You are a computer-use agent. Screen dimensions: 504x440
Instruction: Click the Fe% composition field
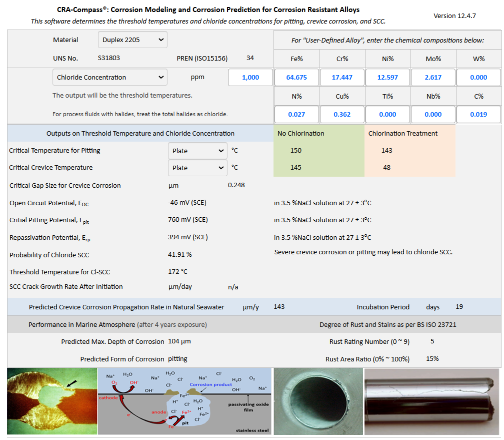pos(296,77)
